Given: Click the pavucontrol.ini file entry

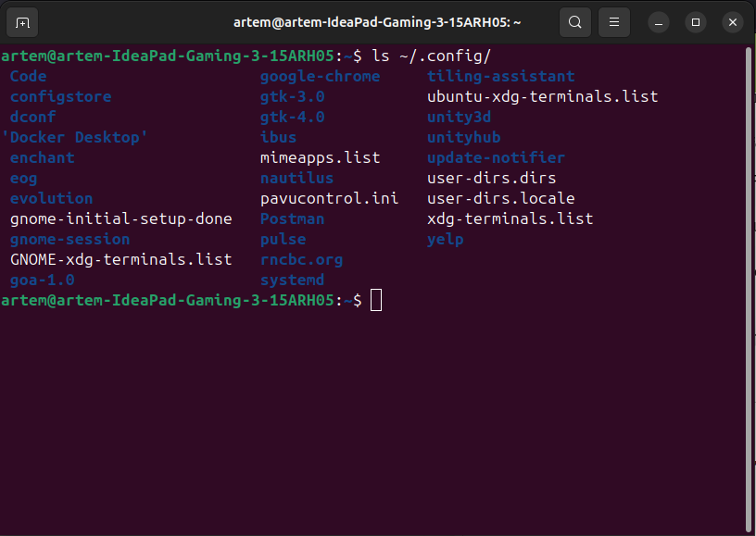Looking at the screenshot, I should pos(329,198).
